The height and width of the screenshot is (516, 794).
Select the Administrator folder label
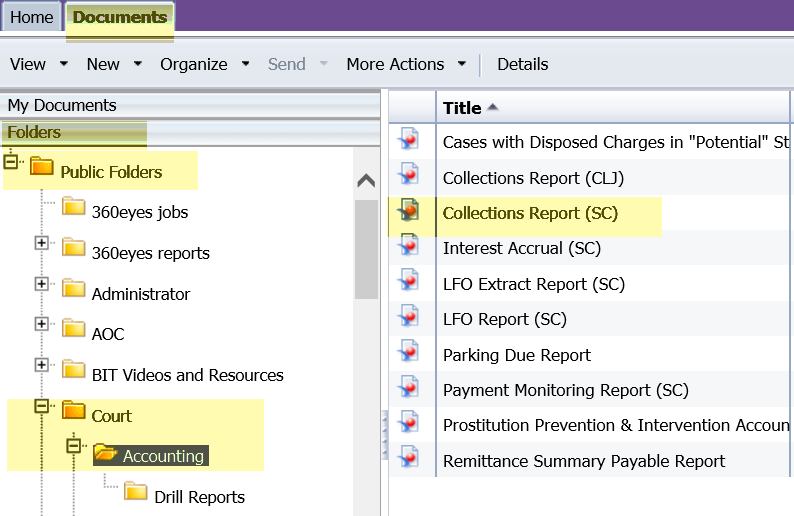[x=141, y=294]
